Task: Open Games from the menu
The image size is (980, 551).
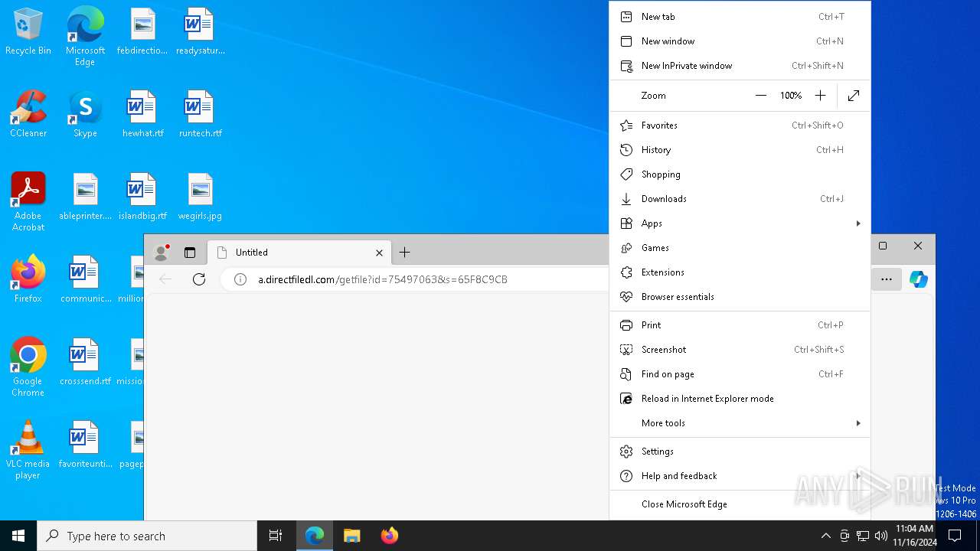Action: pyautogui.click(x=740, y=247)
